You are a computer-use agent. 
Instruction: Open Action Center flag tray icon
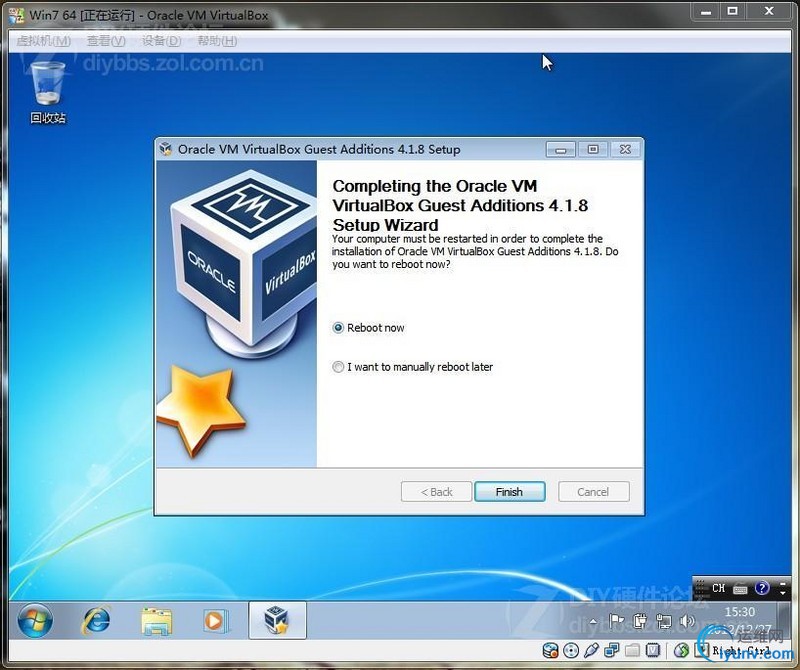point(616,621)
